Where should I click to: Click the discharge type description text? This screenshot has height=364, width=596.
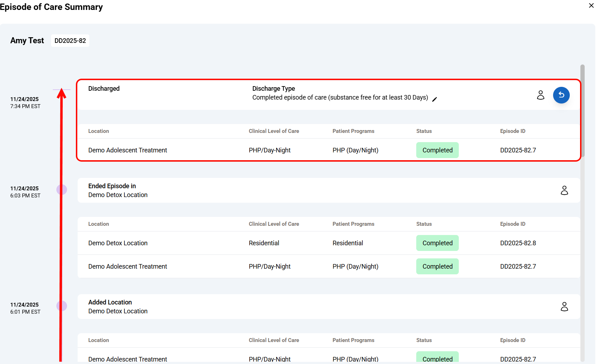pyautogui.click(x=340, y=97)
